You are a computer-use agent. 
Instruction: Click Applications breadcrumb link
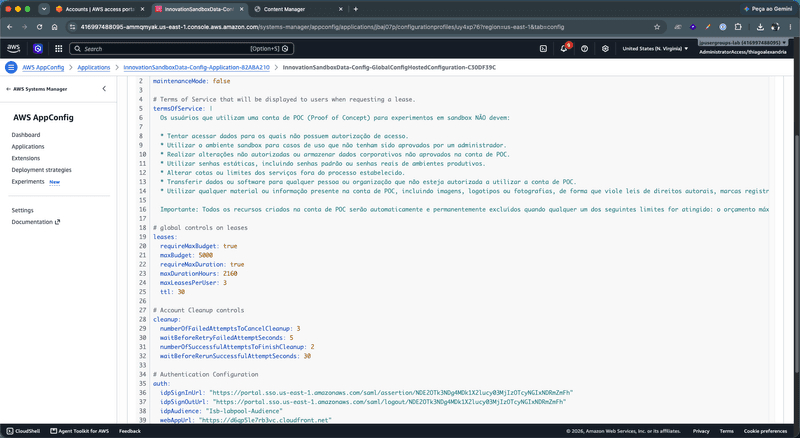pyautogui.click(x=94, y=67)
